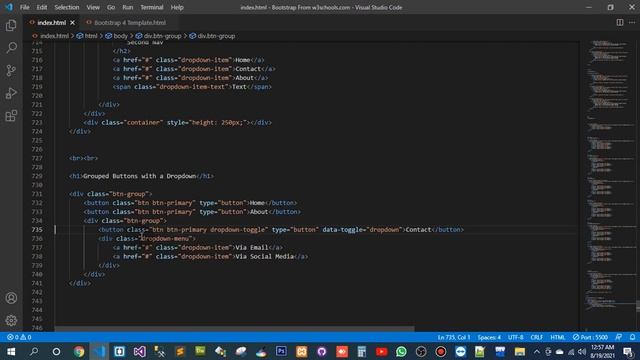Open the View menu

tap(93, 7)
